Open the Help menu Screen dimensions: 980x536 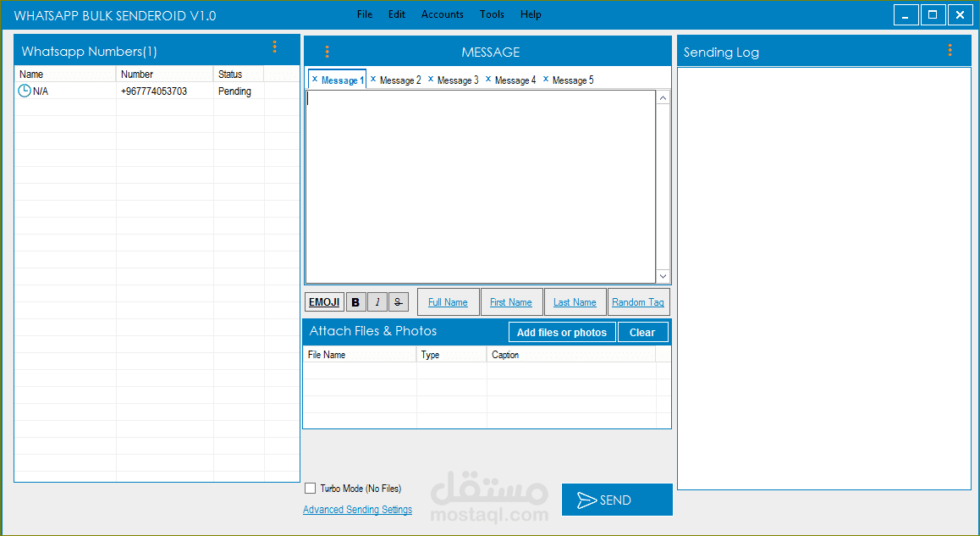(x=531, y=14)
